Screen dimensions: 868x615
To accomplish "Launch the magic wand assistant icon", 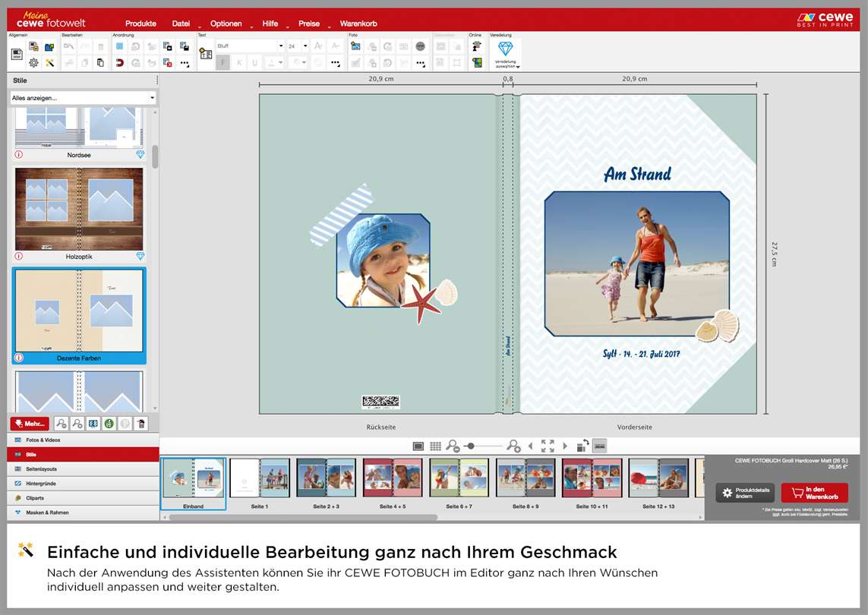I will [50, 62].
